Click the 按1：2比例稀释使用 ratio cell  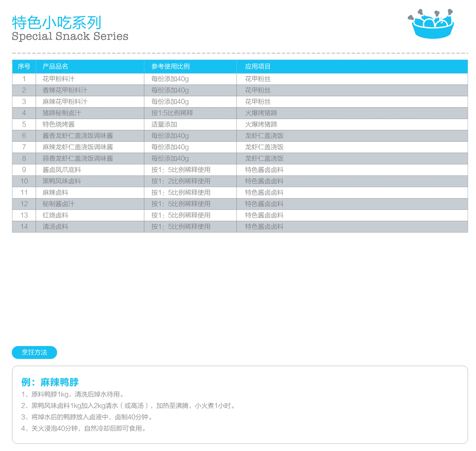point(181,181)
